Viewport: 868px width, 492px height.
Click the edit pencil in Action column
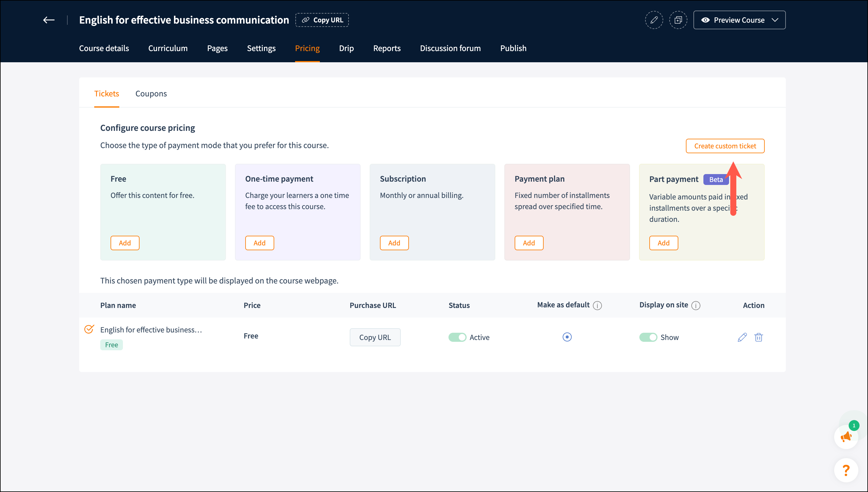742,337
